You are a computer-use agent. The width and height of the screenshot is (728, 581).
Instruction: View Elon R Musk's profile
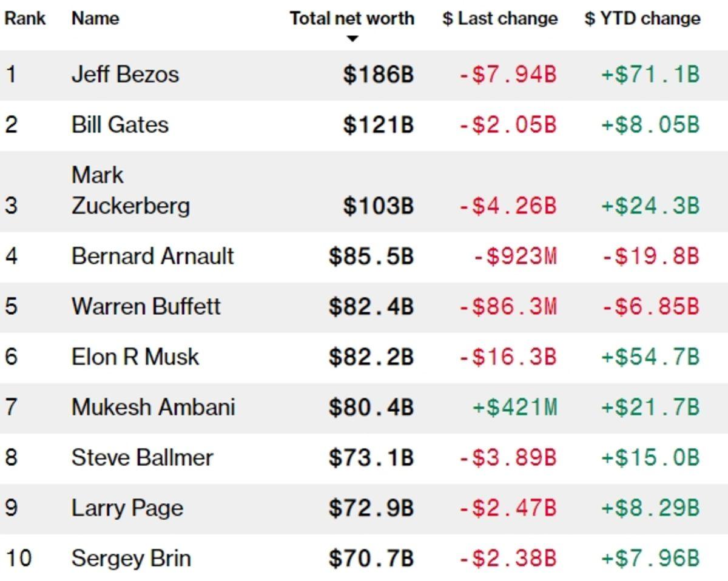click(135, 357)
